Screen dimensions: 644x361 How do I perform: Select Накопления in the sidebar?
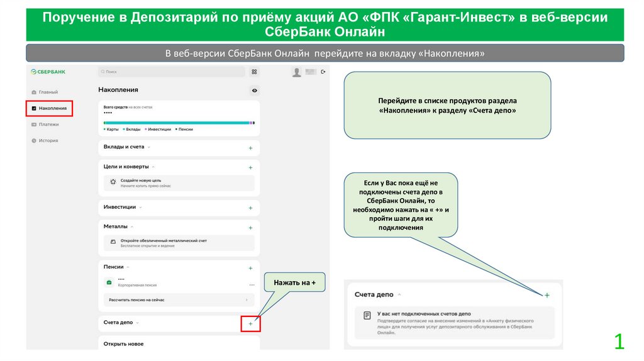pyautogui.click(x=49, y=108)
